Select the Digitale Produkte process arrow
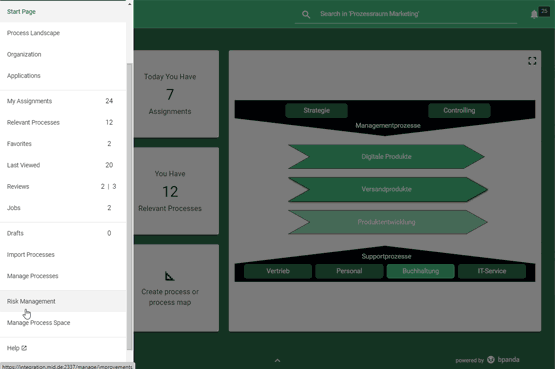The image size is (555, 369). [x=386, y=156]
